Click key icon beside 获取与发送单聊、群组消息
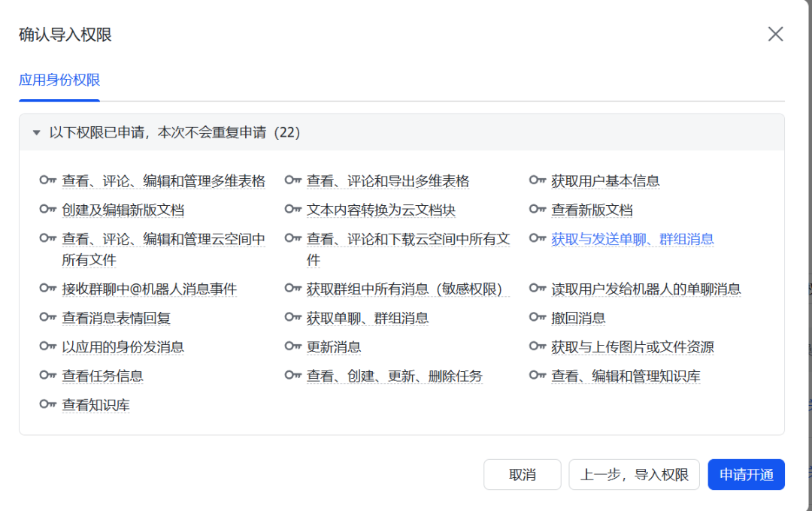This screenshot has width=812, height=511. point(538,238)
